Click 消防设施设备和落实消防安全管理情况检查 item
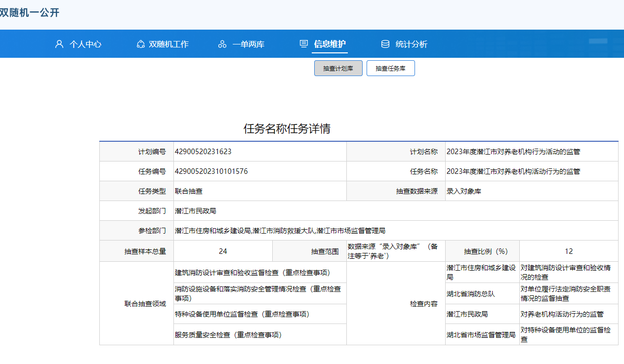This screenshot has height=364, width=624. [258, 293]
